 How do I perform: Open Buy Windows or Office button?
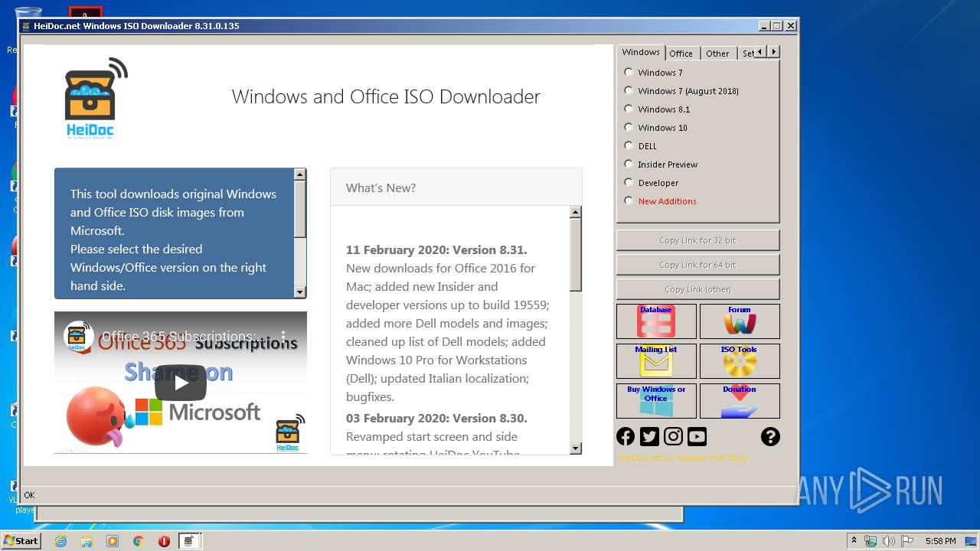click(x=656, y=401)
